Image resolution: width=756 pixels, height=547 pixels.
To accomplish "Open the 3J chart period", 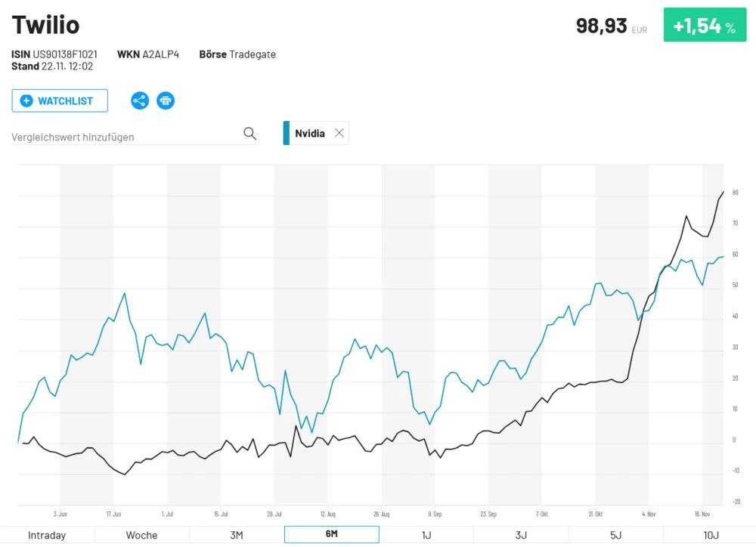I will click(521, 535).
